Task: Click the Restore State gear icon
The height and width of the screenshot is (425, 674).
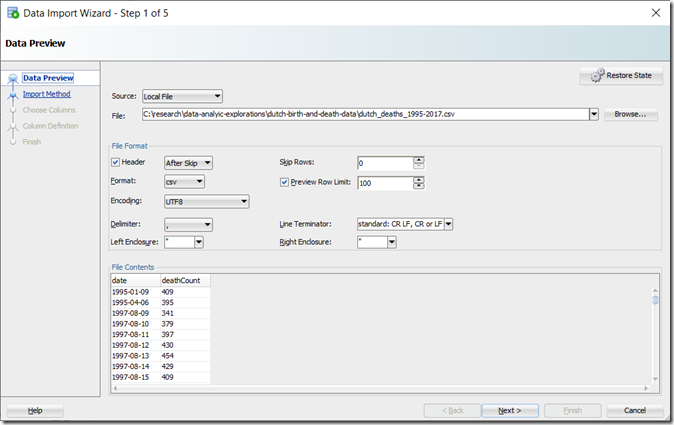Action: pos(597,75)
